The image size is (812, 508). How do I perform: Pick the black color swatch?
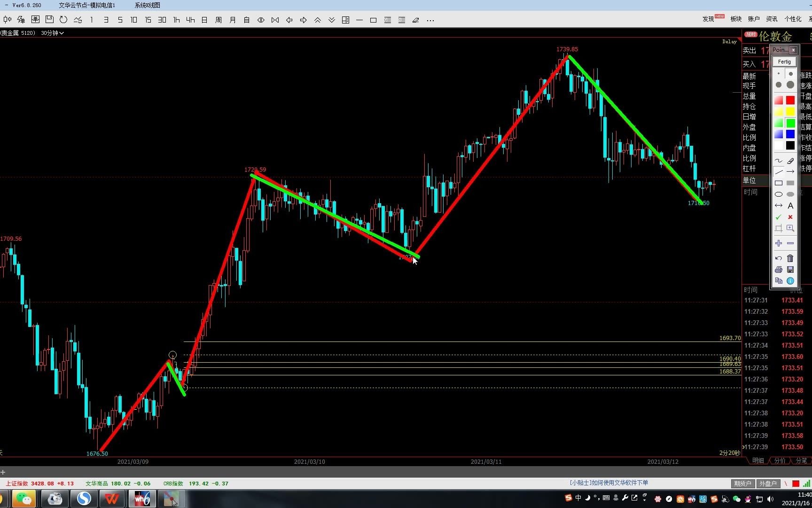click(x=790, y=146)
